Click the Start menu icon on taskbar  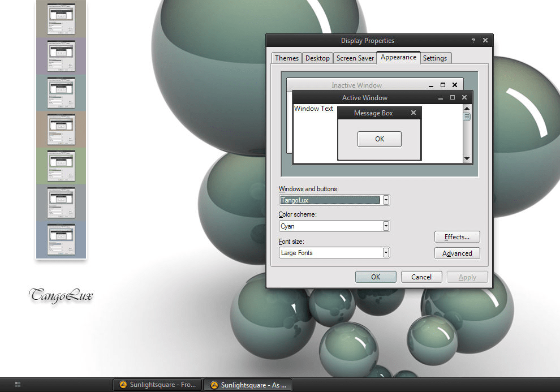coord(18,385)
